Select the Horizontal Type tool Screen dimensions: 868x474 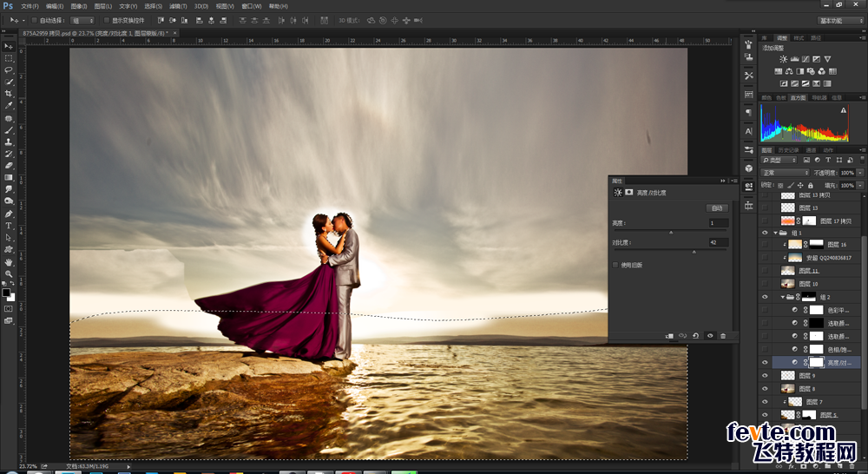pos(9,226)
